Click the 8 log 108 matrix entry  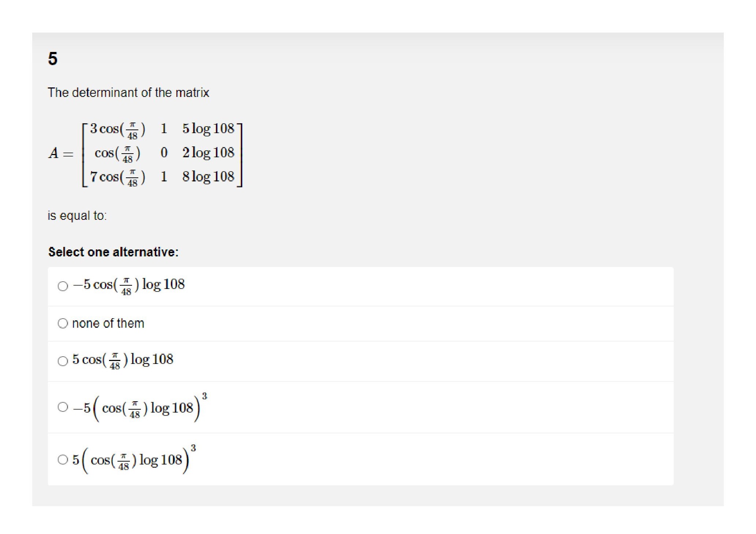click(208, 177)
